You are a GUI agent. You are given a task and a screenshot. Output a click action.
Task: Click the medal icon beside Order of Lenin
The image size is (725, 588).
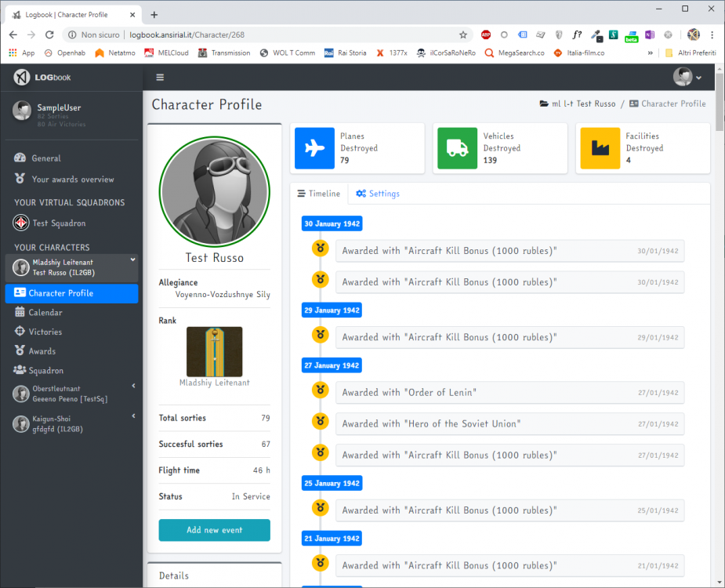click(320, 390)
